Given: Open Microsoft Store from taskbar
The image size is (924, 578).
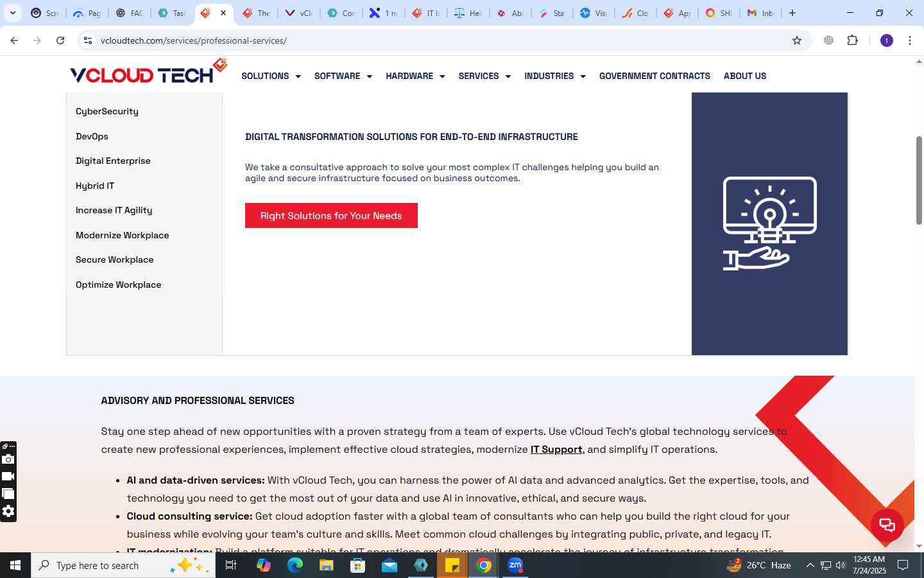Looking at the screenshot, I should coord(357,565).
